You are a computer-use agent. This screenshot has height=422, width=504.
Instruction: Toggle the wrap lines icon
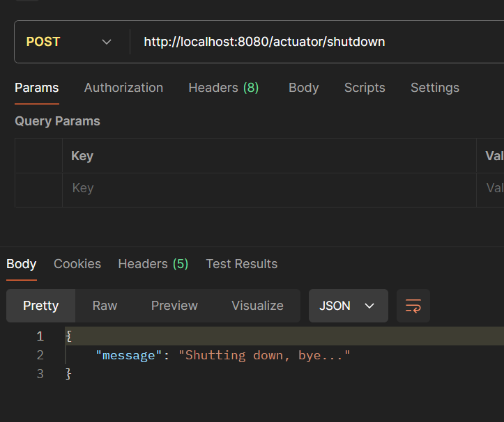click(x=413, y=306)
